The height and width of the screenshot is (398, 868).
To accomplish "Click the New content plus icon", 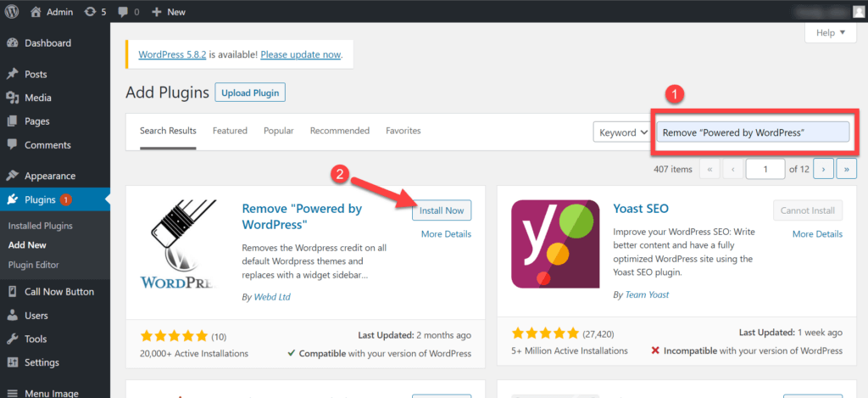I will click(156, 12).
